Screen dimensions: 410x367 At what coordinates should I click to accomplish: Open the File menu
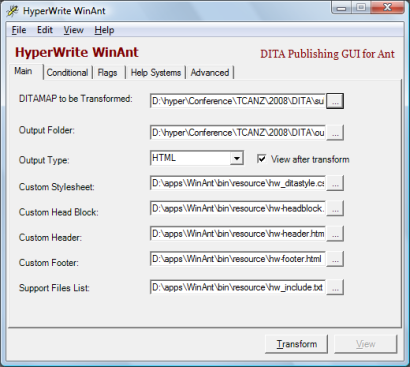tap(19, 30)
